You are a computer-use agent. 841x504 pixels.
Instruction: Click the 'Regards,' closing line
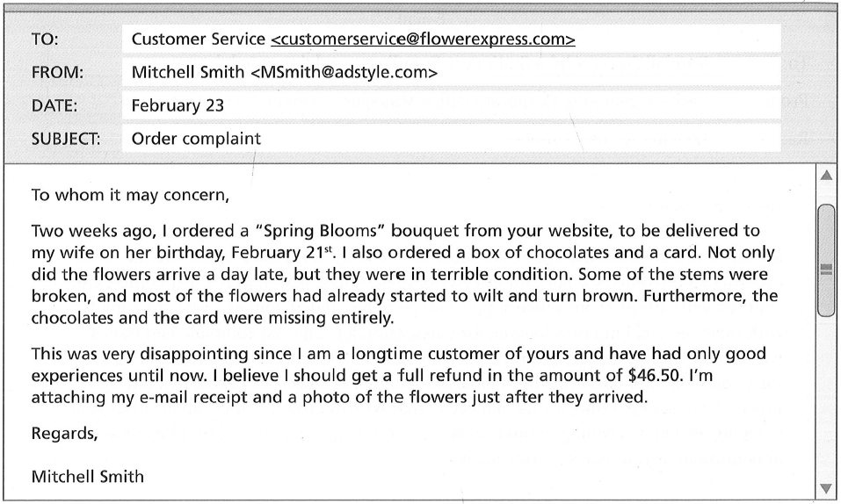click(64, 433)
